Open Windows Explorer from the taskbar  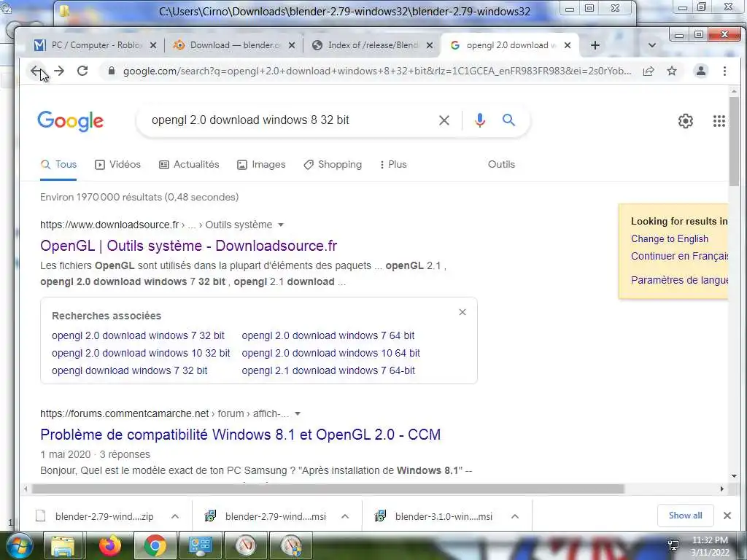click(x=63, y=545)
